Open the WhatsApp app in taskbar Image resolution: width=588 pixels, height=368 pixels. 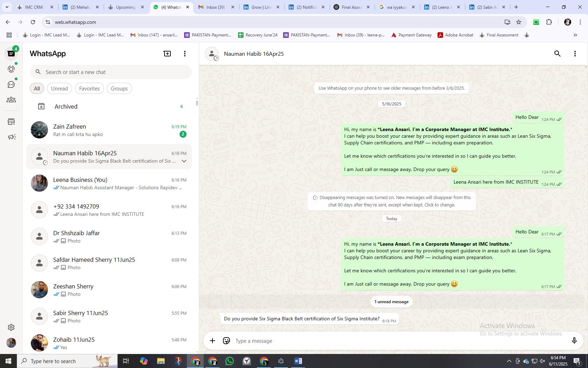(230, 361)
